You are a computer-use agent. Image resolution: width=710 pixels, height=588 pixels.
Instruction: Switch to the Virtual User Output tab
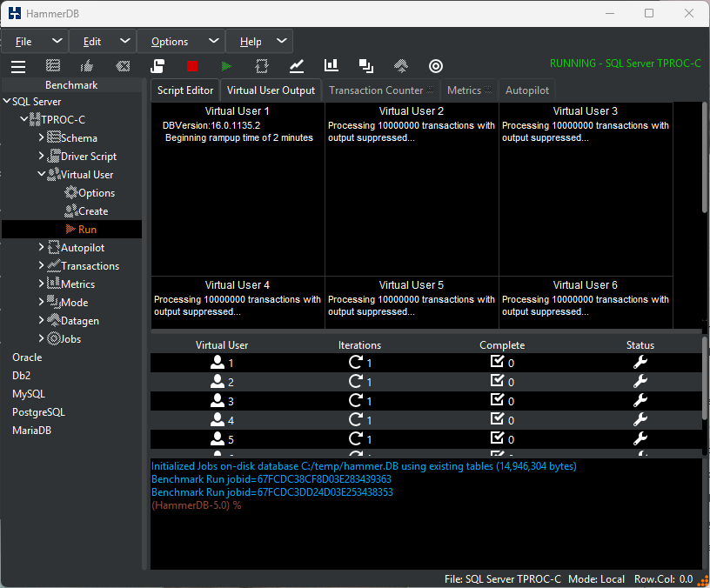click(x=271, y=90)
